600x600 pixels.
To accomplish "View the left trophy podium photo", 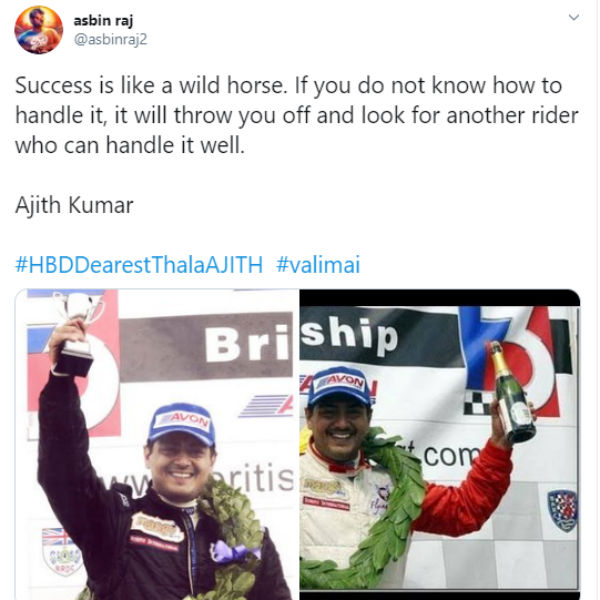I will pyautogui.click(x=157, y=444).
